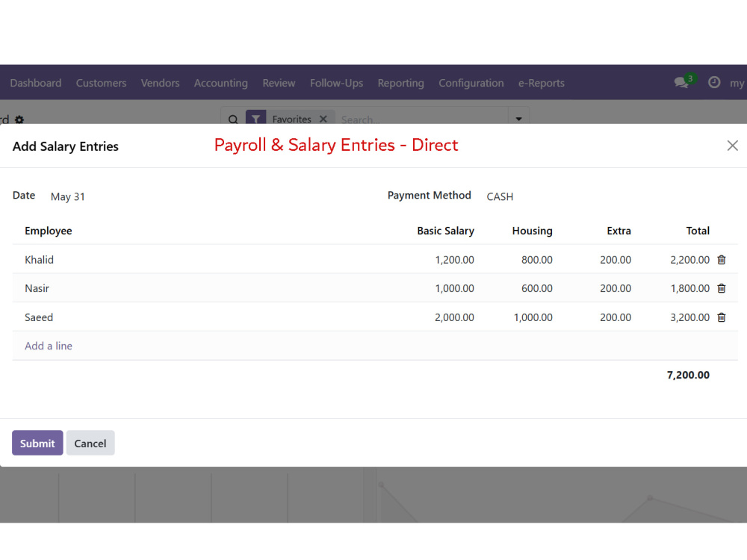Viewport: 747px width, 560px height.
Task: Delete the Nasir salary row
Action: pos(722,288)
